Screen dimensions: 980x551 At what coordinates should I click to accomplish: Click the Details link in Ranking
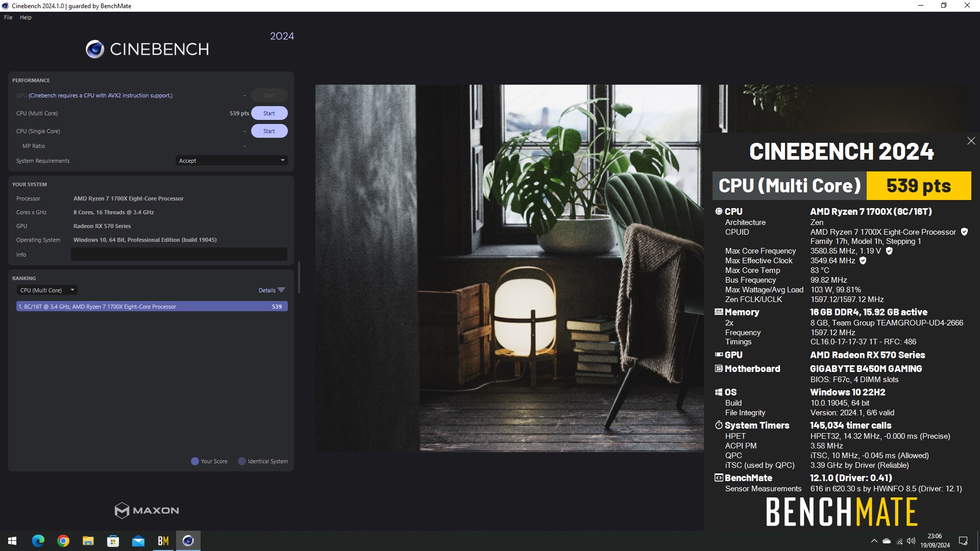pos(267,290)
